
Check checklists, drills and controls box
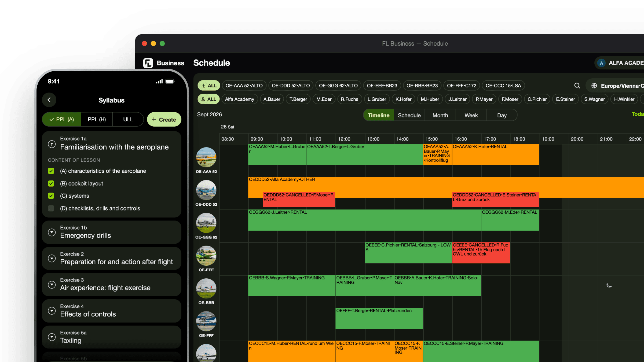pos(51,208)
